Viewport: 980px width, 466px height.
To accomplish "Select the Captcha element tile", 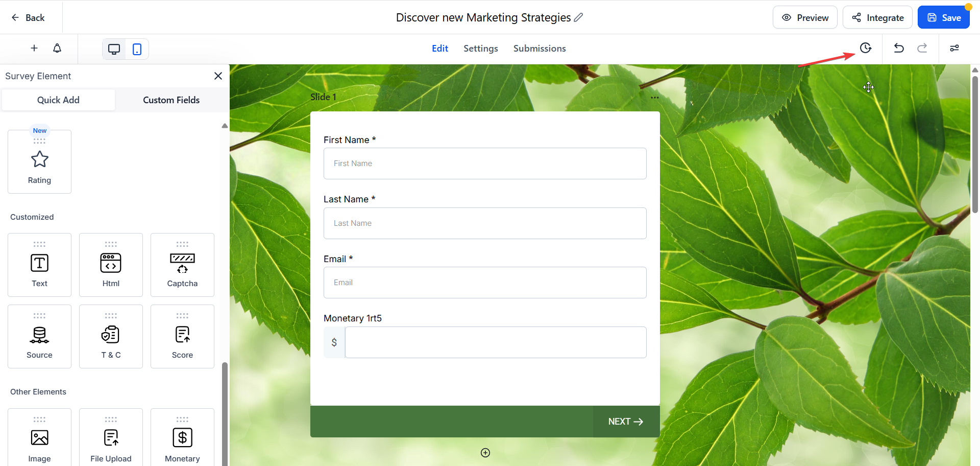I will click(182, 265).
